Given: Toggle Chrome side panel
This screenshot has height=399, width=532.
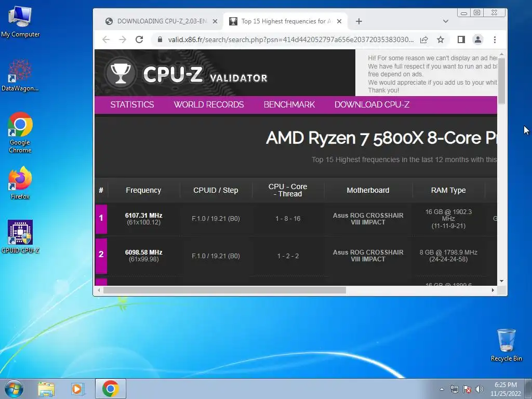Looking at the screenshot, I should tap(461, 39).
